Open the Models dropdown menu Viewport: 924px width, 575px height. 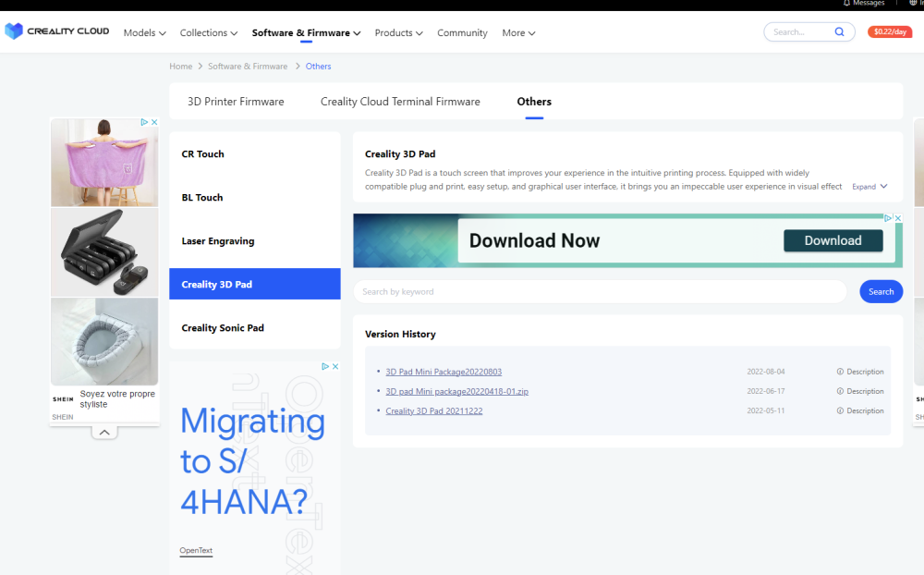coord(144,33)
